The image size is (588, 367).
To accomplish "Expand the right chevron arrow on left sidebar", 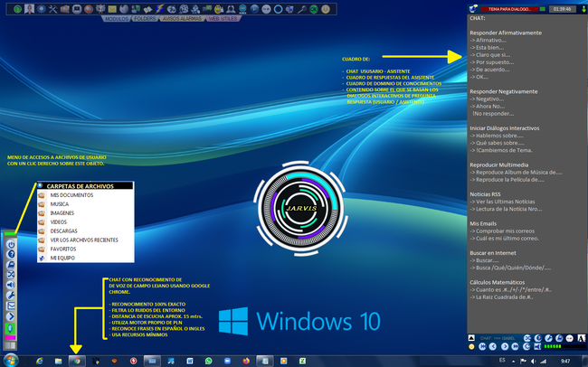I will (11, 316).
